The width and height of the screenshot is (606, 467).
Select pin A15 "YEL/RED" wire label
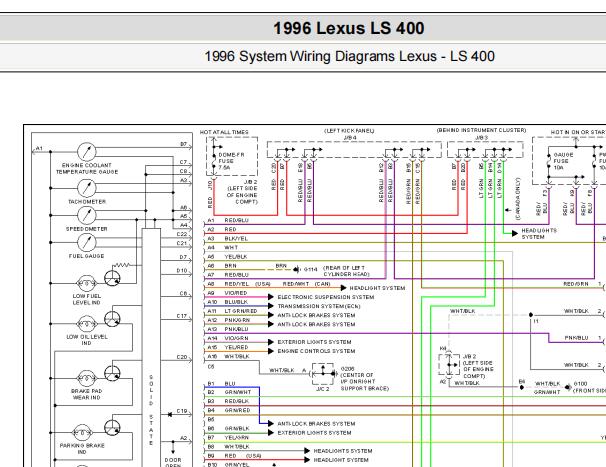[x=236, y=347]
